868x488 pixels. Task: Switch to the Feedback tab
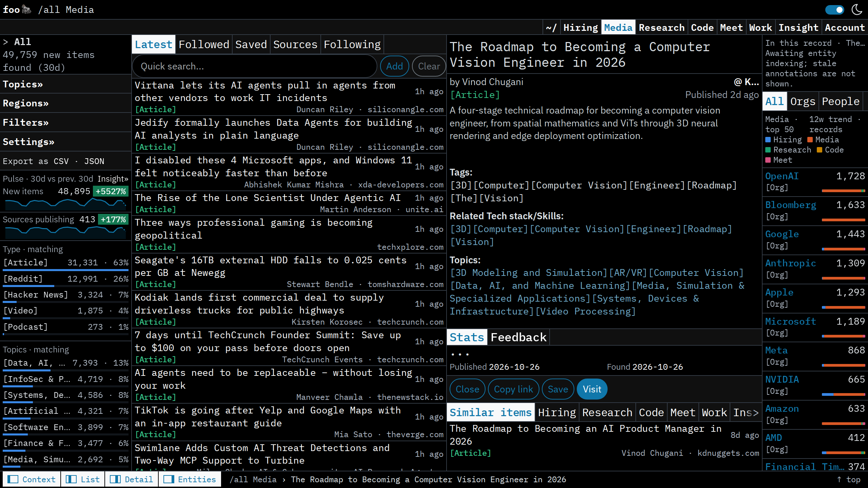(x=518, y=337)
